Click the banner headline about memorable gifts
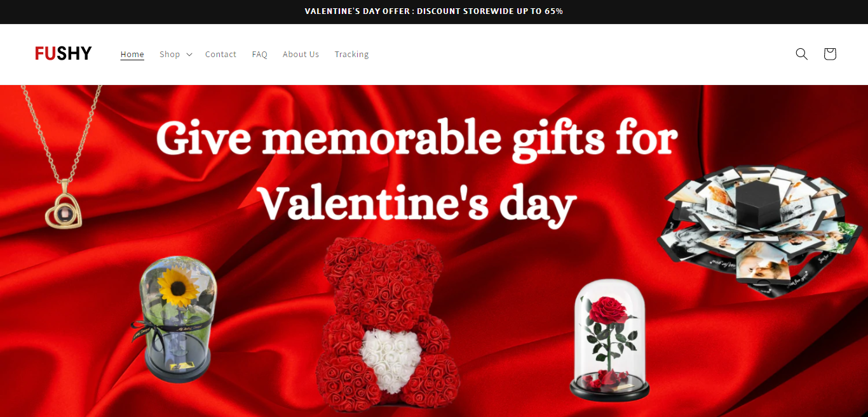The width and height of the screenshot is (868, 417). 417,170
